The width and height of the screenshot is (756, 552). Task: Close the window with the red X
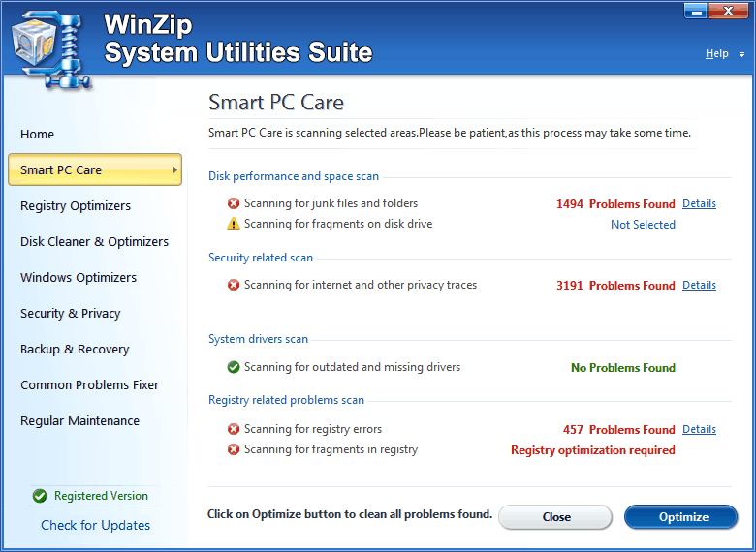pyautogui.click(x=728, y=11)
